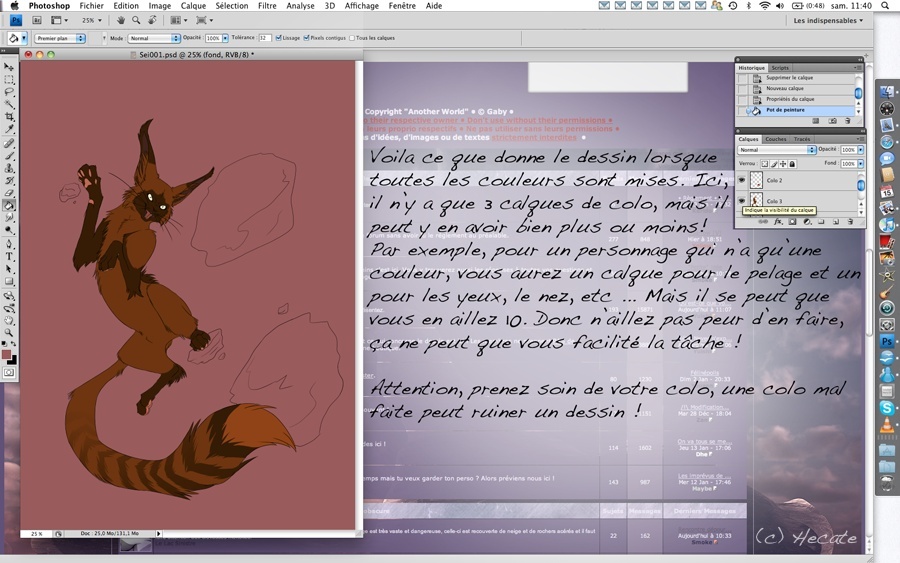
Task: Switch to the Scripts tab
Action: pyautogui.click(x=780, y=68)
